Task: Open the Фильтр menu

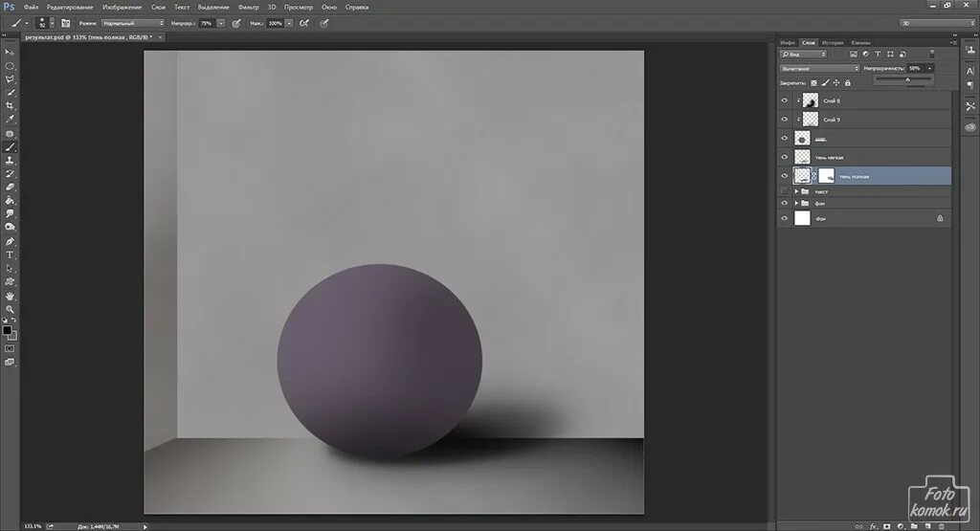Action: pos(248,7)
